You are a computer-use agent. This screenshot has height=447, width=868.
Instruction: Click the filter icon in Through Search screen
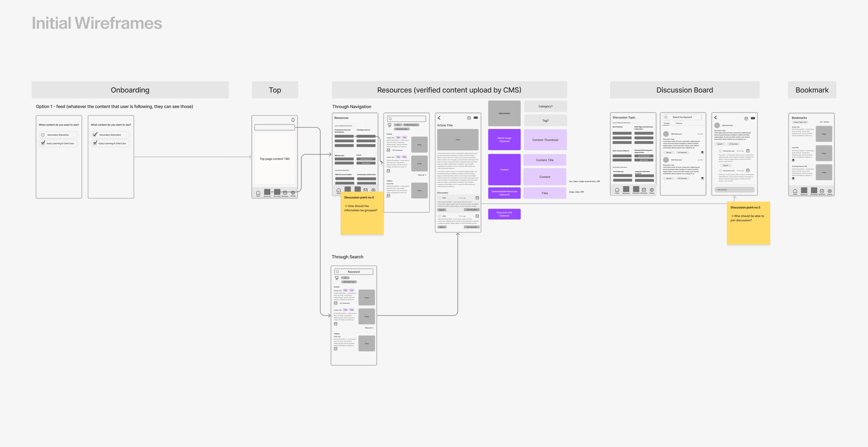pyautogui.click(x=337, y=278)
